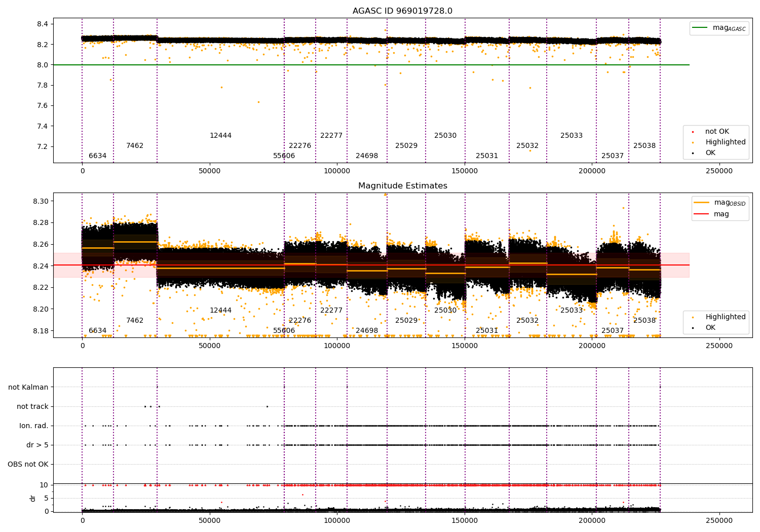Image resolution: width=760 pixels, height=532 pixels.
Task: Click obsid 25038 in the Magnitude Estimates plot
Action: coord(644,321)
